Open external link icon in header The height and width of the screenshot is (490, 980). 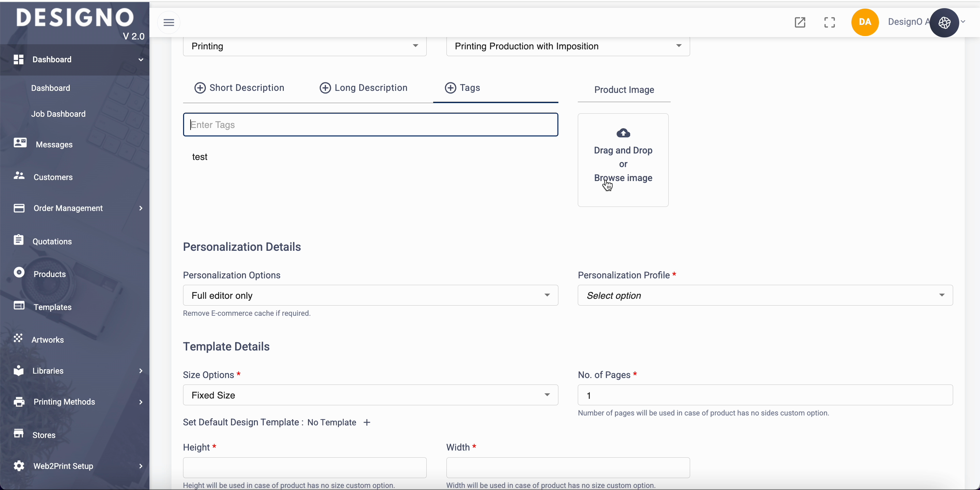click(800, 22)
